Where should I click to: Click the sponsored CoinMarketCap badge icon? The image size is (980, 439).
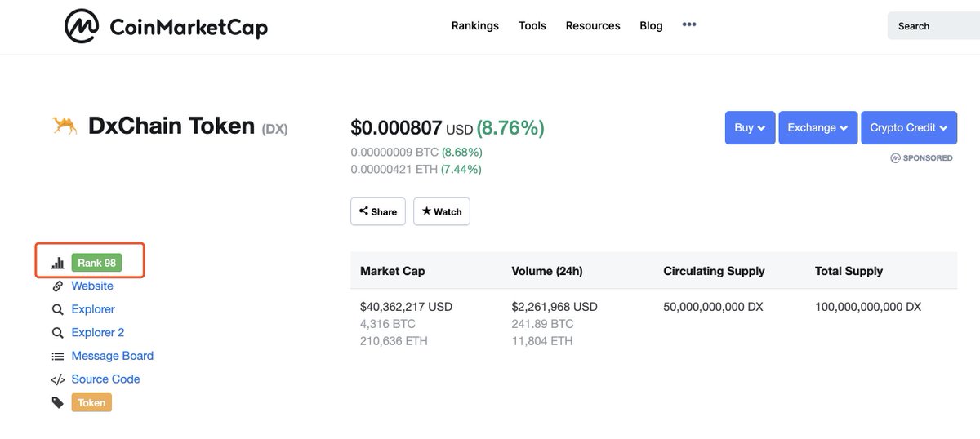coord(895,158)
